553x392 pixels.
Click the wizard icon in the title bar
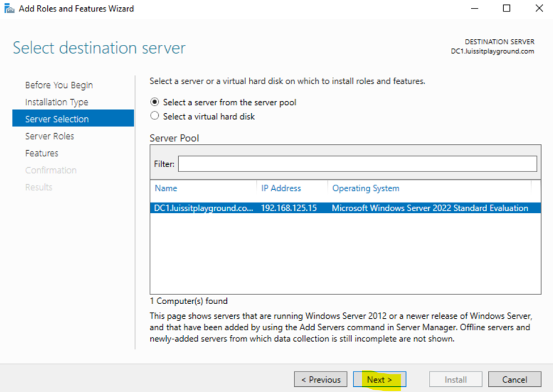(9, 8)
